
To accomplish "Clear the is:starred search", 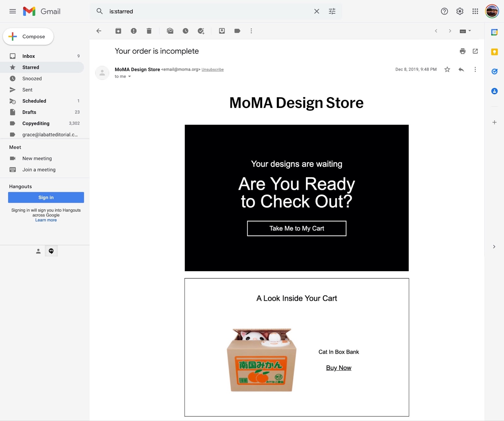I will [317, 11].
